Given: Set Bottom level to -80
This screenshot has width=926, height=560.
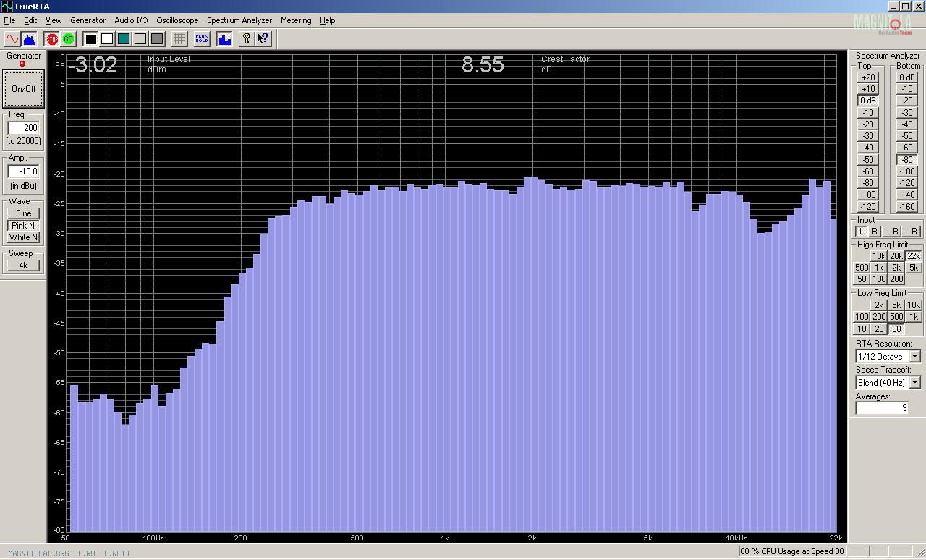Looking at the screenshot, I should (x=907, y=160).
